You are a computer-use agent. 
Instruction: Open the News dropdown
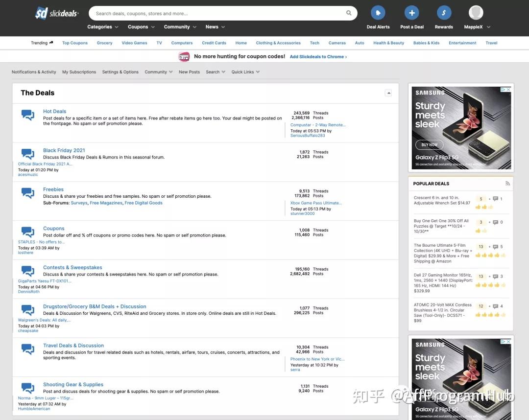(x=215, y=26)
